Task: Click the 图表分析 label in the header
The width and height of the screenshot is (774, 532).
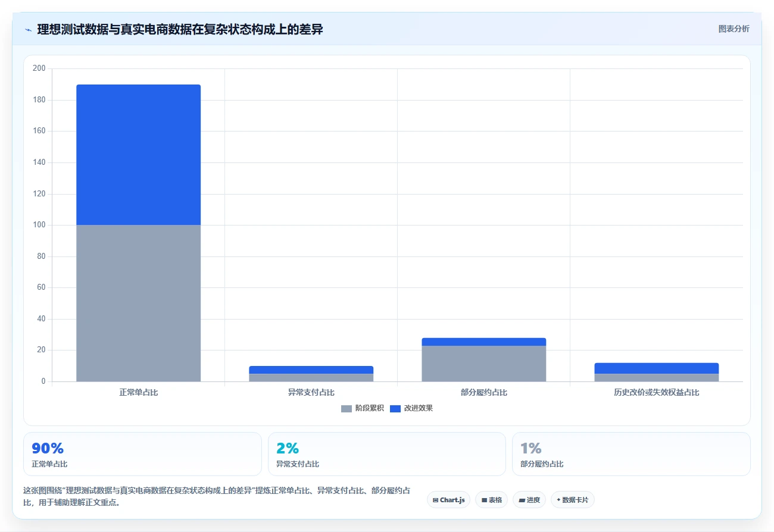Action: click(x=734, y=29)
